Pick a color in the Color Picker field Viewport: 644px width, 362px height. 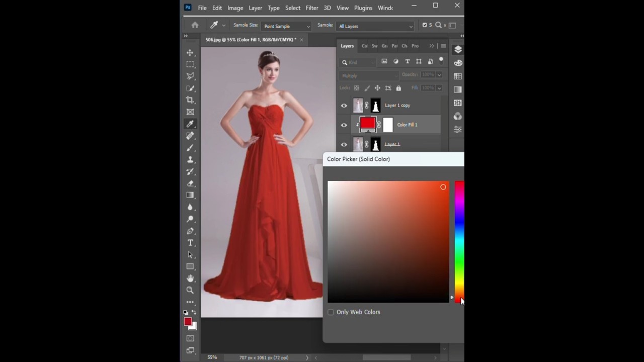coord(388,242)
